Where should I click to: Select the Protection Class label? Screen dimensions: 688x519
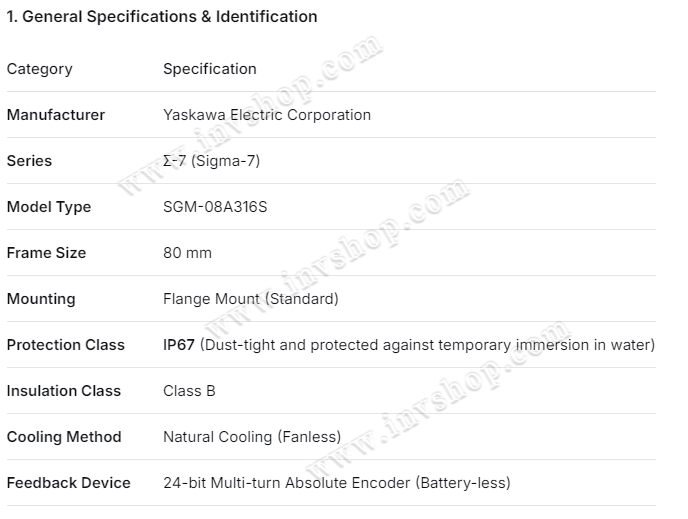[x=66, y=345]
